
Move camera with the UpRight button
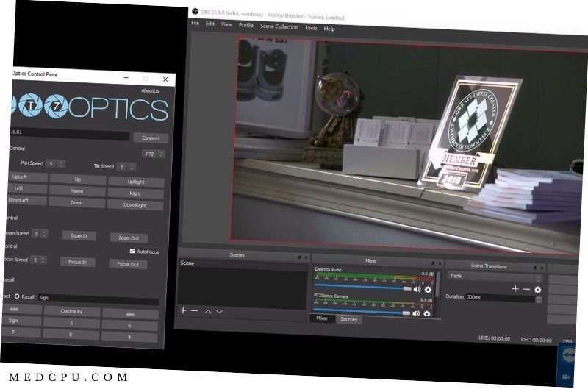136,182
